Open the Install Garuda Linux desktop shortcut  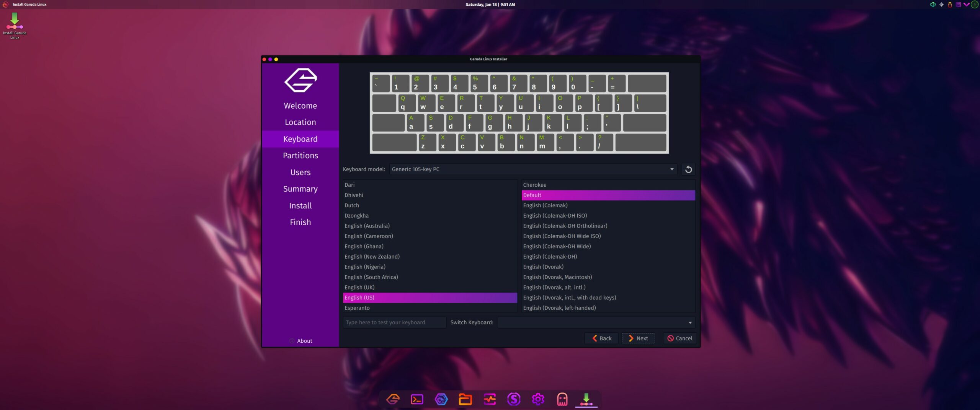(15, 25)
